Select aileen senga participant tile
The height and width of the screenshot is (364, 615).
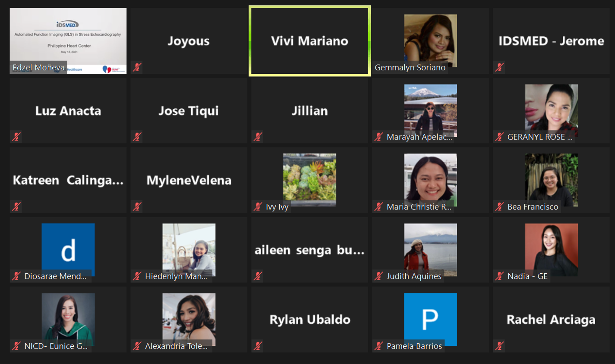pyautogui.click(x=310, y=250)
